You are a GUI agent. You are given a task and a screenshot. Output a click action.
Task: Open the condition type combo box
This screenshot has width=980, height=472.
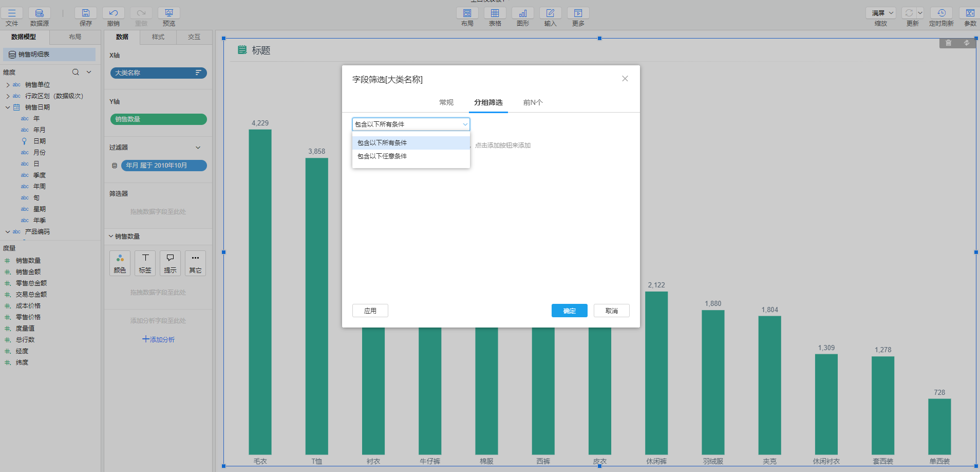tap(411, 124)
